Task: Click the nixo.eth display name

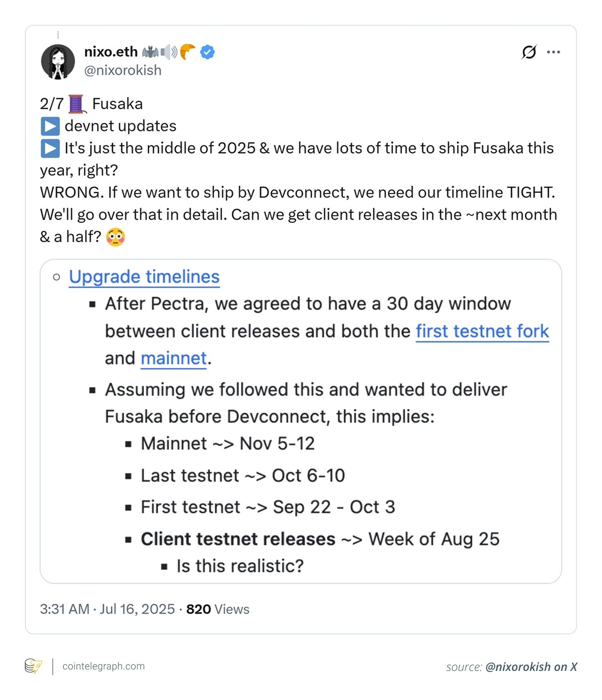Action: click(111, 52)
